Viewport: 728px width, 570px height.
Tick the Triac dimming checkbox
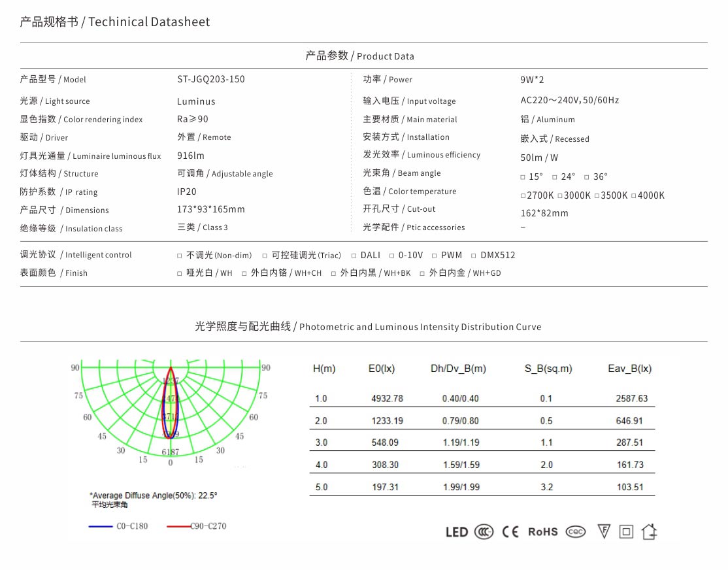(x=265, y=256)
